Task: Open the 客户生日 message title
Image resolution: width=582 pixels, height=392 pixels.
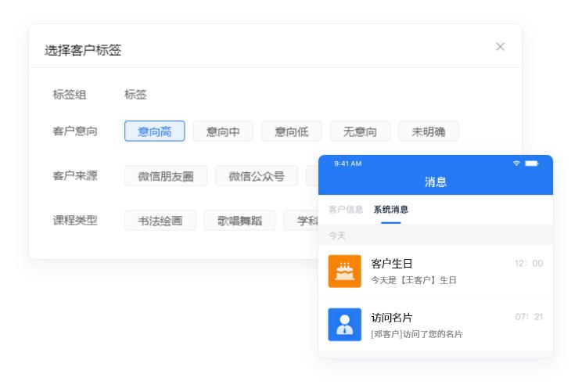Action: 392,264
